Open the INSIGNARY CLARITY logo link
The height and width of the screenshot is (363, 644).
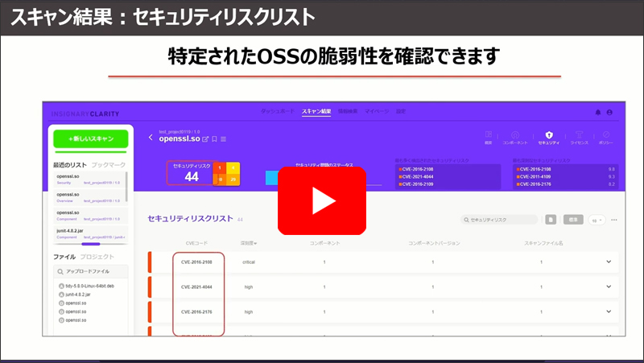click(85, 113)
